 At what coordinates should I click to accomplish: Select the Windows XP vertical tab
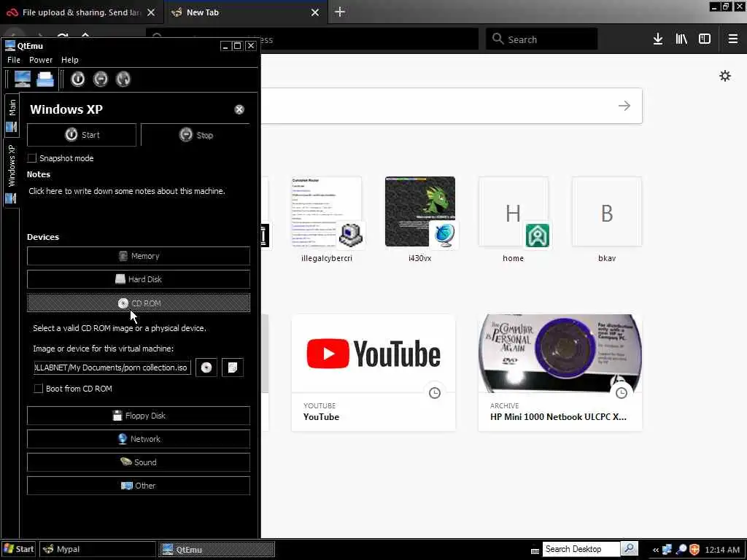pyautogui.click(x=12, y=174)
